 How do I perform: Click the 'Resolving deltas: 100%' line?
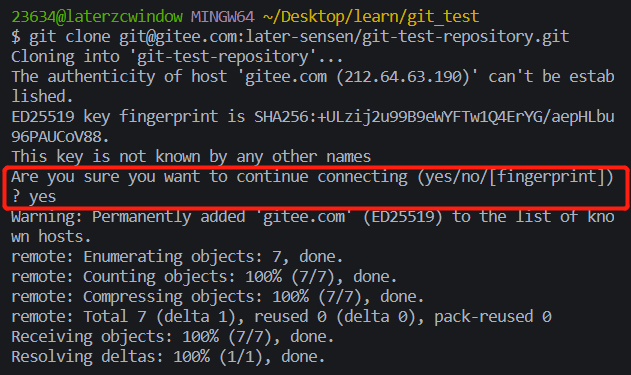coord(168,357)
